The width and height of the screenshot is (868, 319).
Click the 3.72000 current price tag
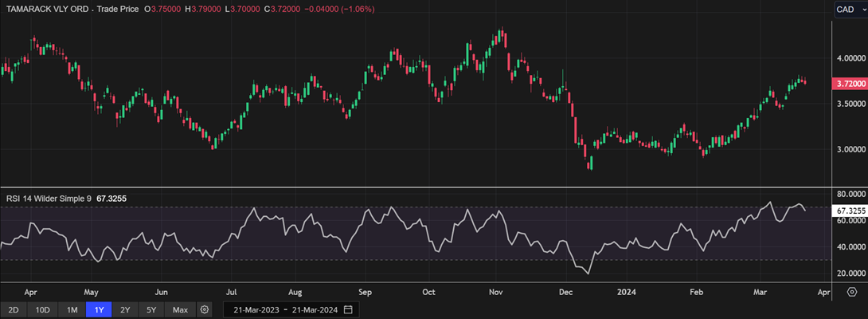[850, 84]
